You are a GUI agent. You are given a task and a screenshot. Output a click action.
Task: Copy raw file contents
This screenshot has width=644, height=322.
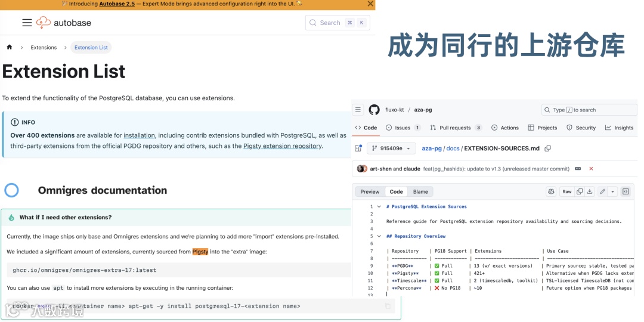click(580, 191)
